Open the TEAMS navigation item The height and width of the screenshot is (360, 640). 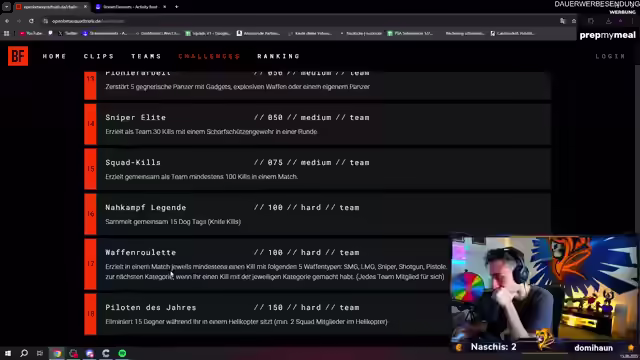[147, 56]
